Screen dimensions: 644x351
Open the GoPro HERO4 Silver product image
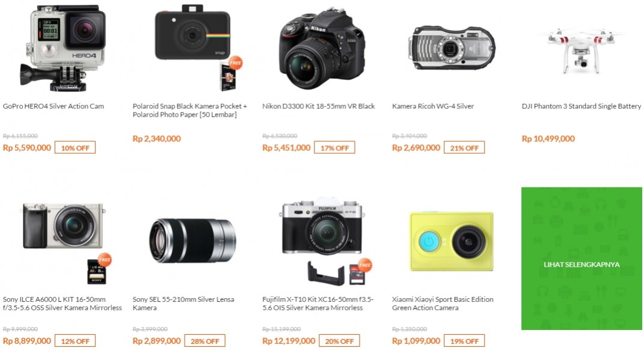click(x=63, y=48)
